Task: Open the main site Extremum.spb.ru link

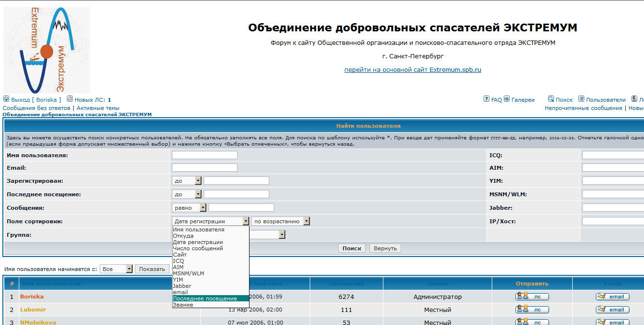Action: click(412, 69)
